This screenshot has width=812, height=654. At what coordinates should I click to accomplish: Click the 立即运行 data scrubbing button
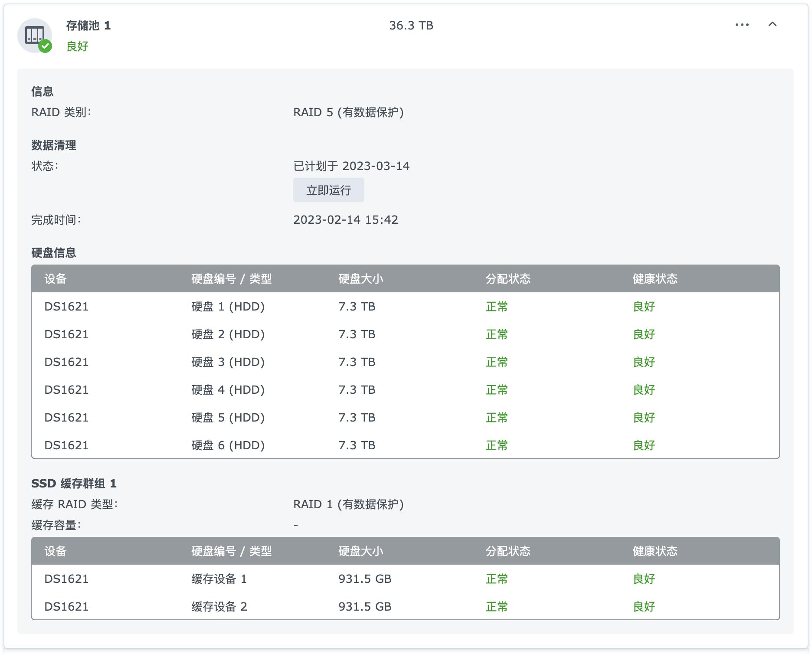[x=329, y=190]
